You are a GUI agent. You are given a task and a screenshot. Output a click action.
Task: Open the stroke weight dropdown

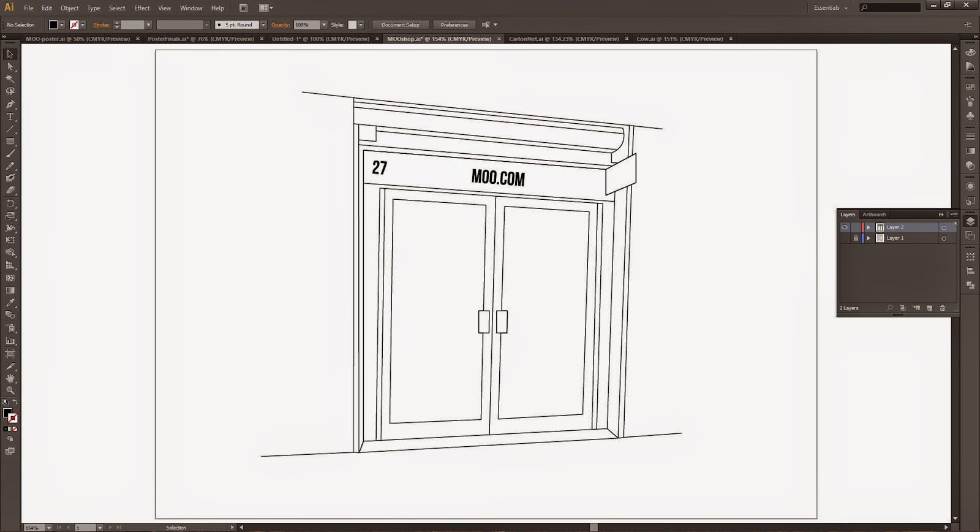(148, 25)
